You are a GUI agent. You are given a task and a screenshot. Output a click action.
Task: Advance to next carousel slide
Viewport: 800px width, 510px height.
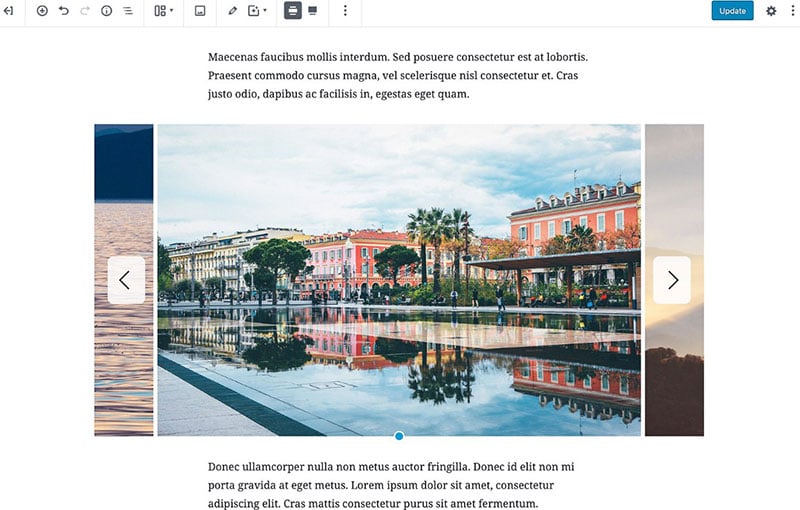[x=672, y=280]
